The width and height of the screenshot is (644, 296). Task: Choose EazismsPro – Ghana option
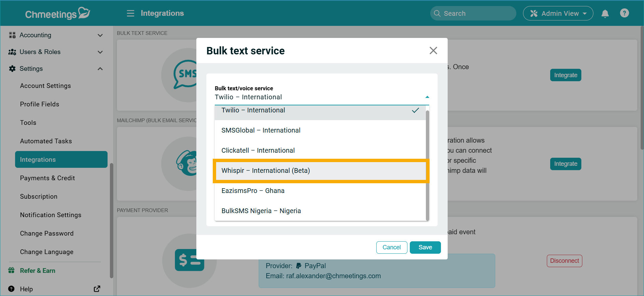coord(320,191)
